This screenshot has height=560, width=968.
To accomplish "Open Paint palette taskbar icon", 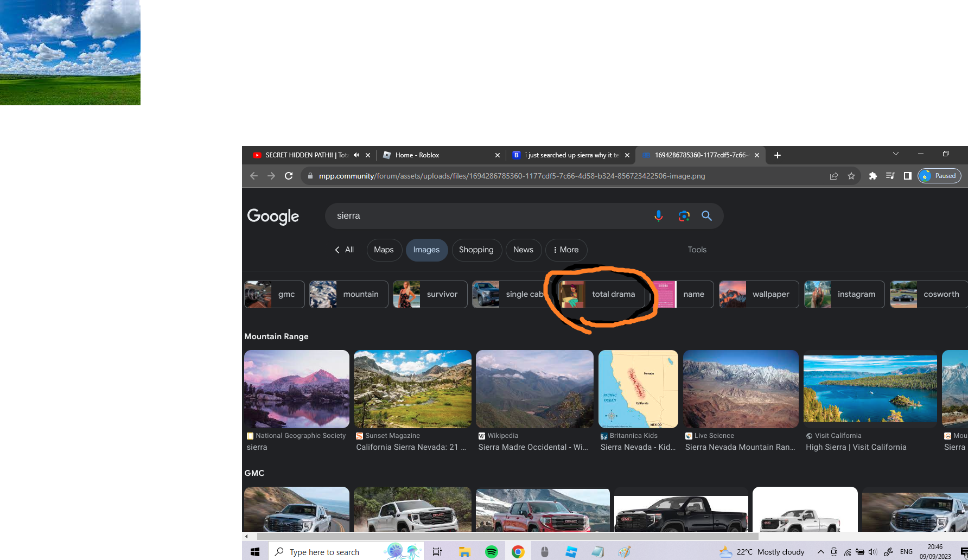I will click(x=625, y=552).
